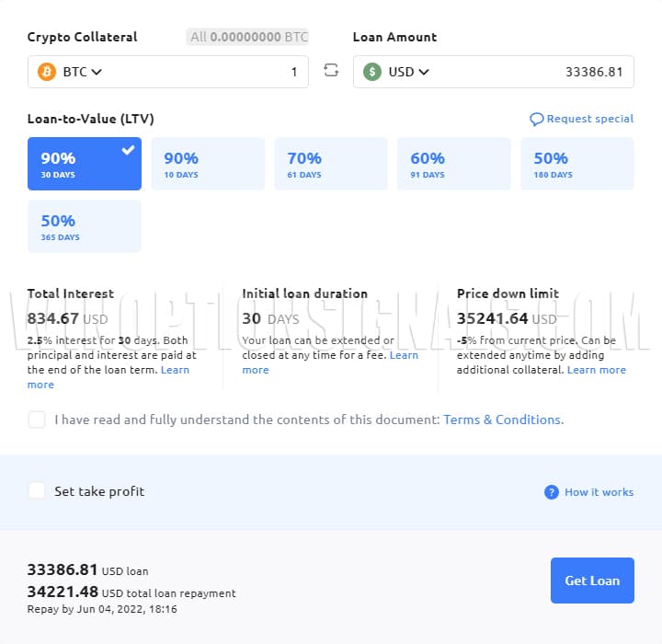Accept the Terms & Conditions checkbox
This screenshot has width=662, height=644.
tap(37, 420)
